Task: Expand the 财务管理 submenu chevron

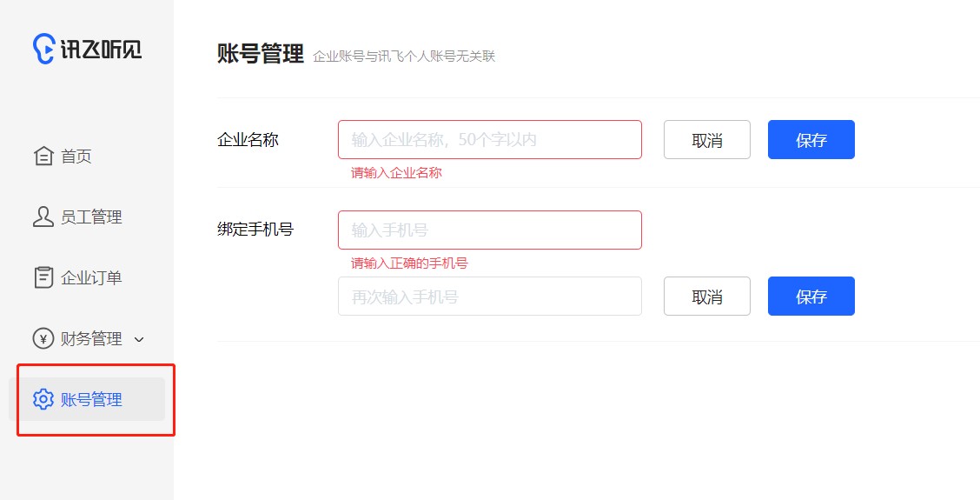Action: click(139, 339)
